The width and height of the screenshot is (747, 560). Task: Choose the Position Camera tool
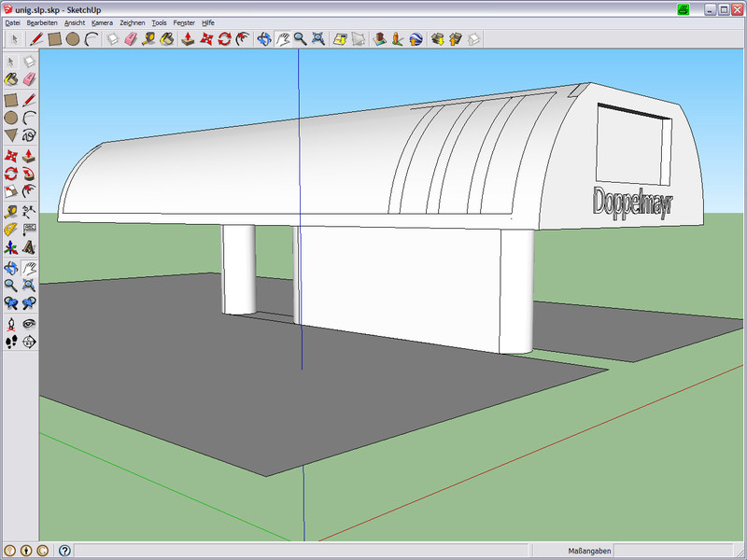point(11,324)
